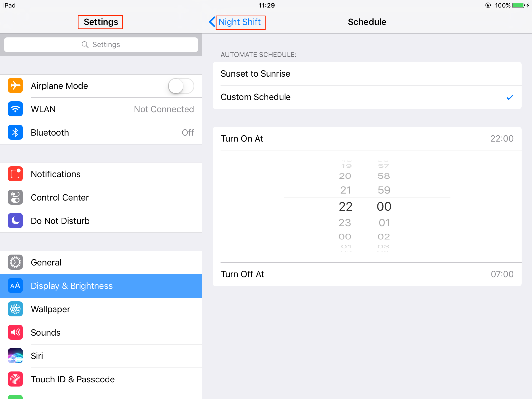The image size is (532, 399).
Task: Go back to Night Shift
Action: pos(240,22)
